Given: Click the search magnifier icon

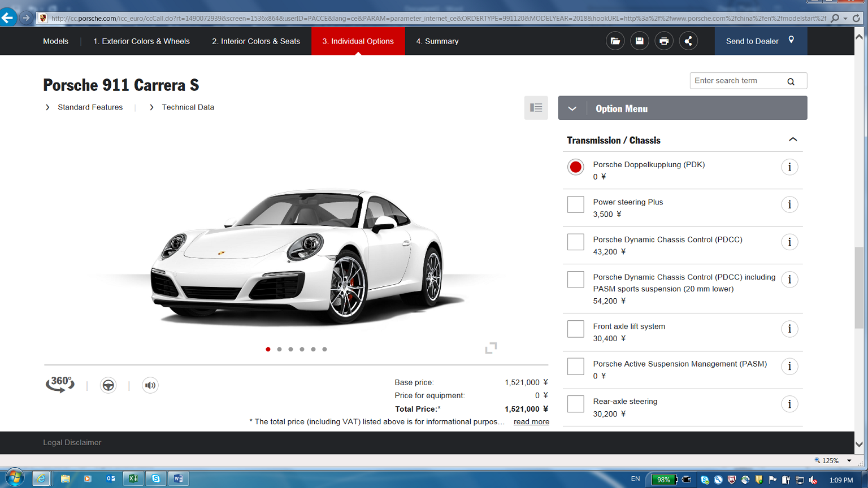Looking at the screenshot, I should coord(791,81).
